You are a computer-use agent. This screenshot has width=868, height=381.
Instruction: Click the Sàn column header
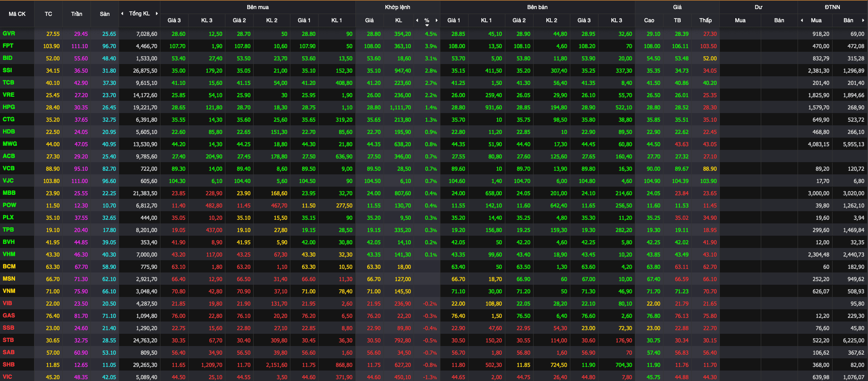[x=105, y=14]
